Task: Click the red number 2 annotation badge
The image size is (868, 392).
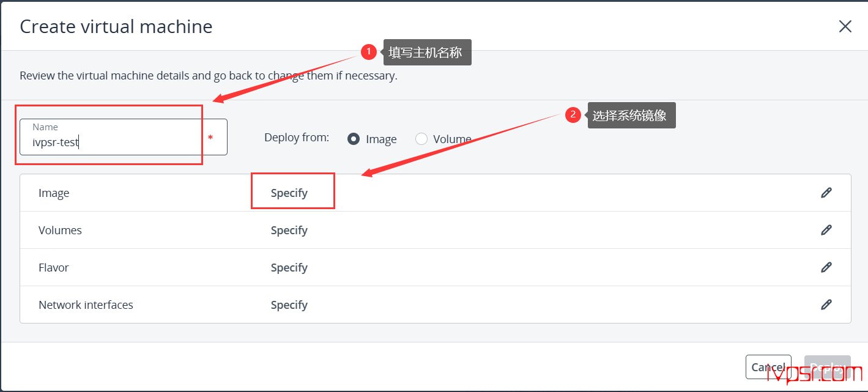Action: point(573,114)
